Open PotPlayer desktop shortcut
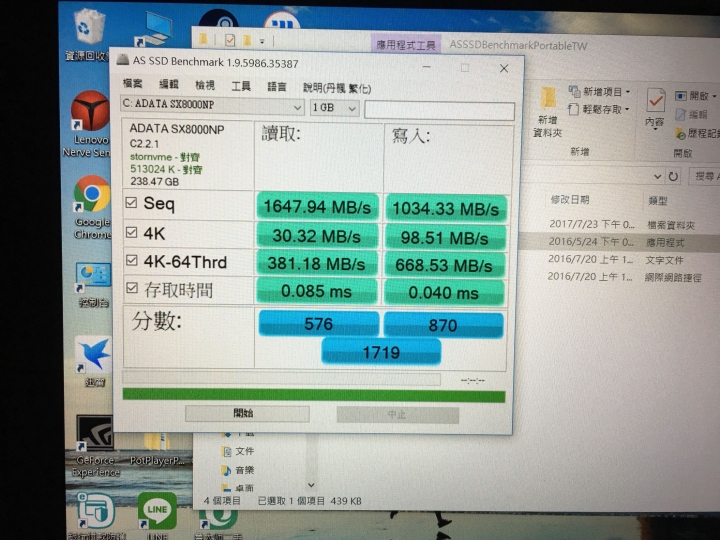 [157, 450]
